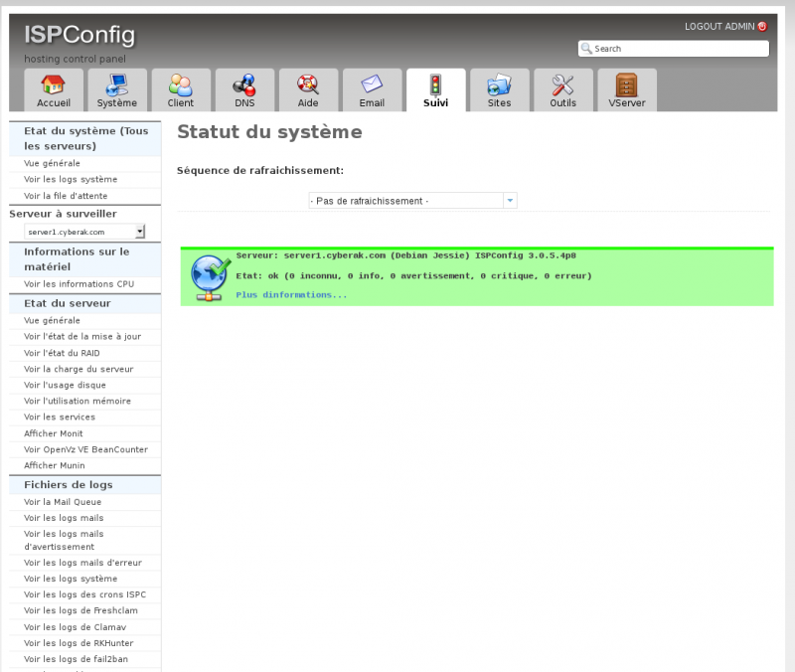Open Voir les logs des crons ISPC

pos(84,594)
